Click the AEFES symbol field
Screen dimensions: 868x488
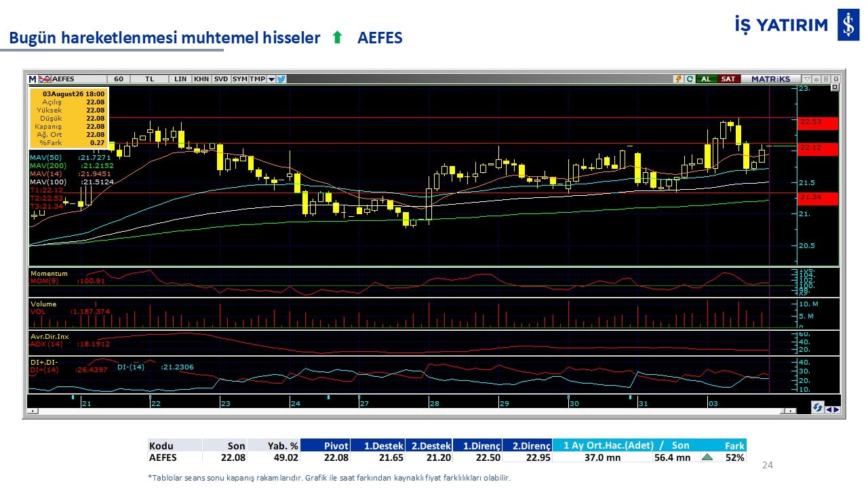click(78, 79)
